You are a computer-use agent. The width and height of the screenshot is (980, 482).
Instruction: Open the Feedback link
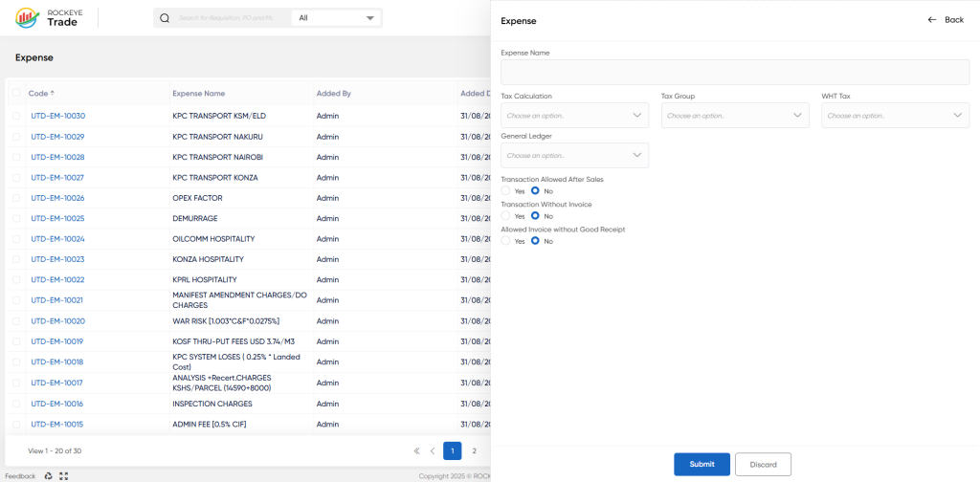tap(21, 475)
